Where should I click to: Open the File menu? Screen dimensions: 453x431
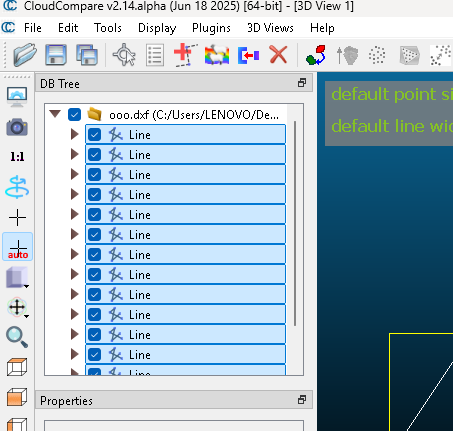(33, 28)
